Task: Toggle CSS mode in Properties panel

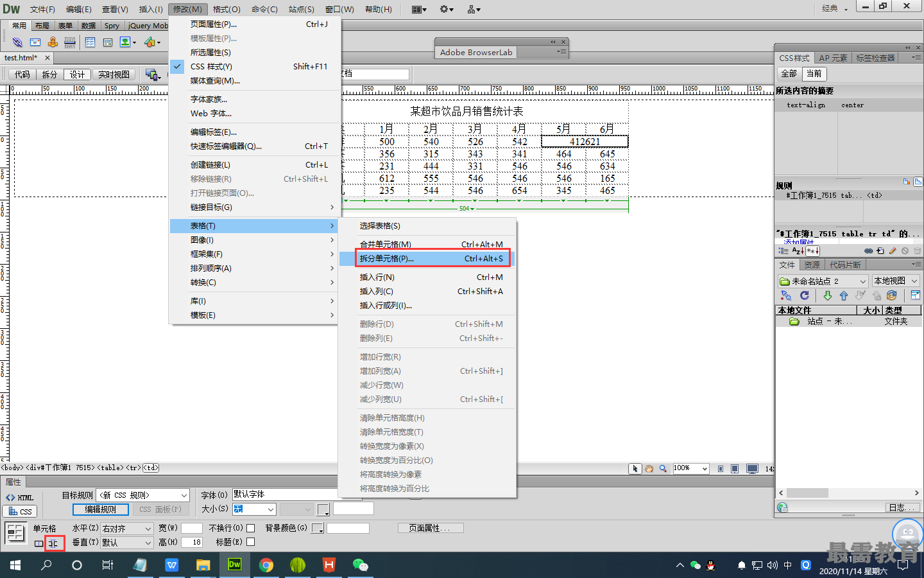Action: (x=20, y=512)
